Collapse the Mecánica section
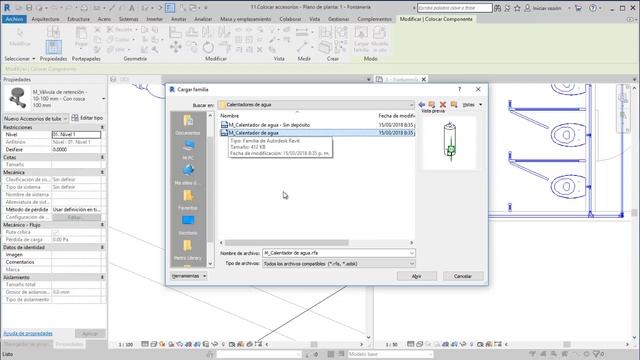 [102, 172]
